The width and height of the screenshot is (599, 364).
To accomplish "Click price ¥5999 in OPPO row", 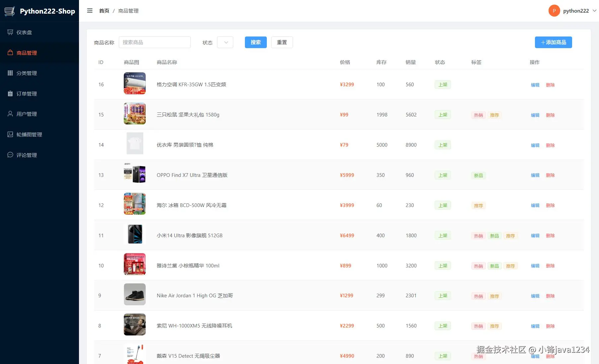I will click(x=347, y=175).
